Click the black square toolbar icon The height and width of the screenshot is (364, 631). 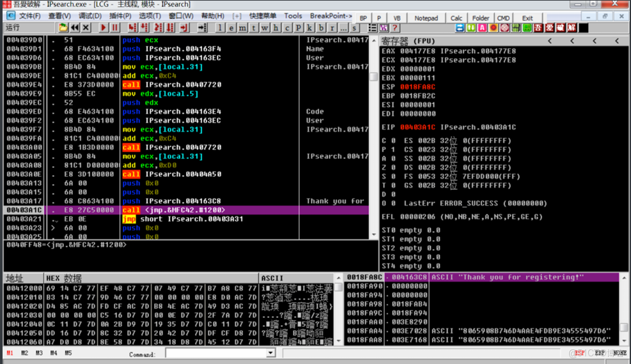pos(583,27)
